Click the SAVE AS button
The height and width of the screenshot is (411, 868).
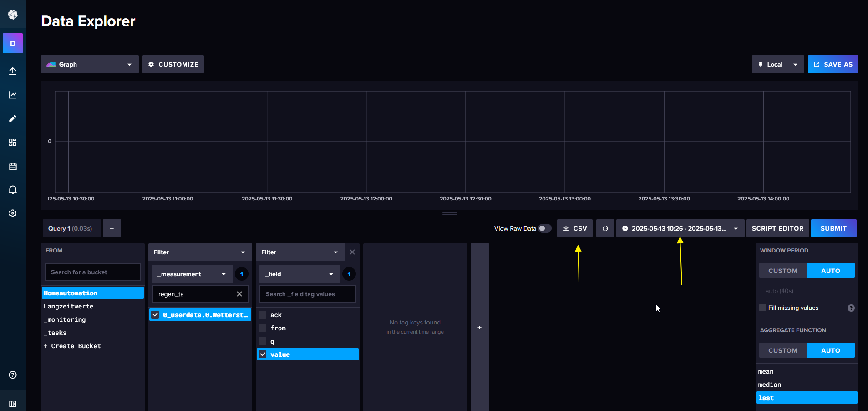tap(833, 64)
